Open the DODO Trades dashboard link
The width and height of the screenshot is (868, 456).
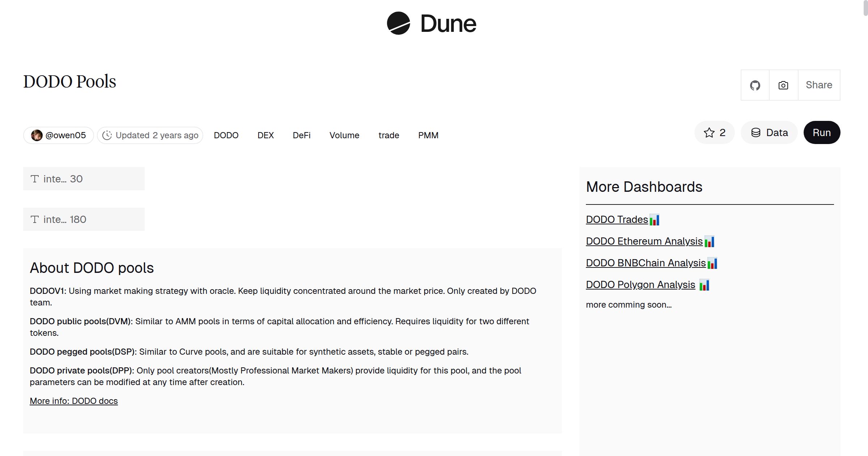point(617,220)
